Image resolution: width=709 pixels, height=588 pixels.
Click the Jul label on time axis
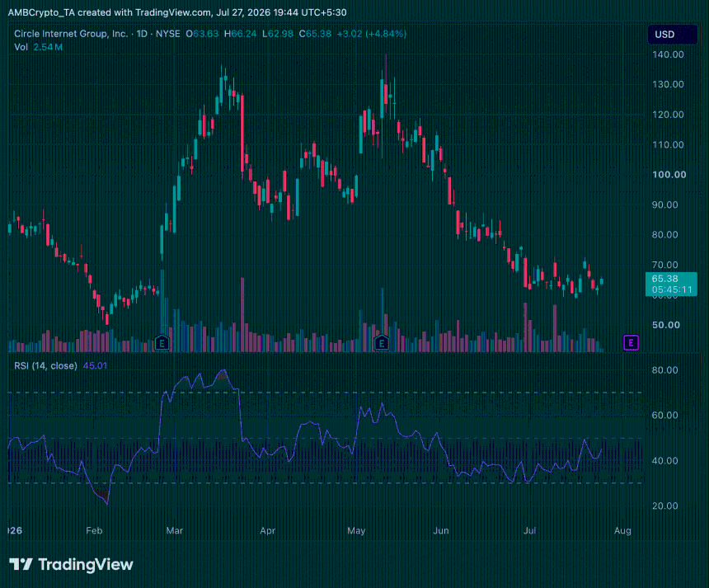click(529, 530)
